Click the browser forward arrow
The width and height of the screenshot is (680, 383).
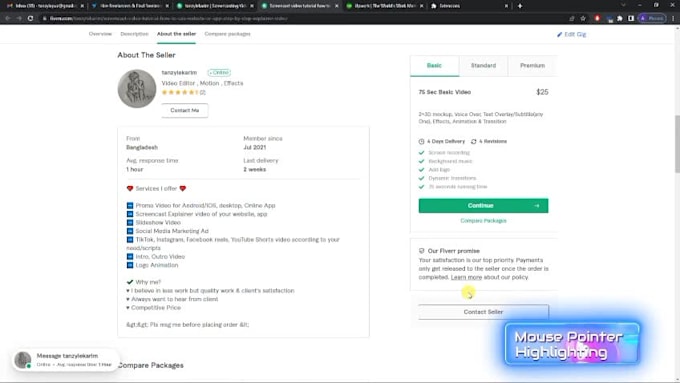[19, 18]
